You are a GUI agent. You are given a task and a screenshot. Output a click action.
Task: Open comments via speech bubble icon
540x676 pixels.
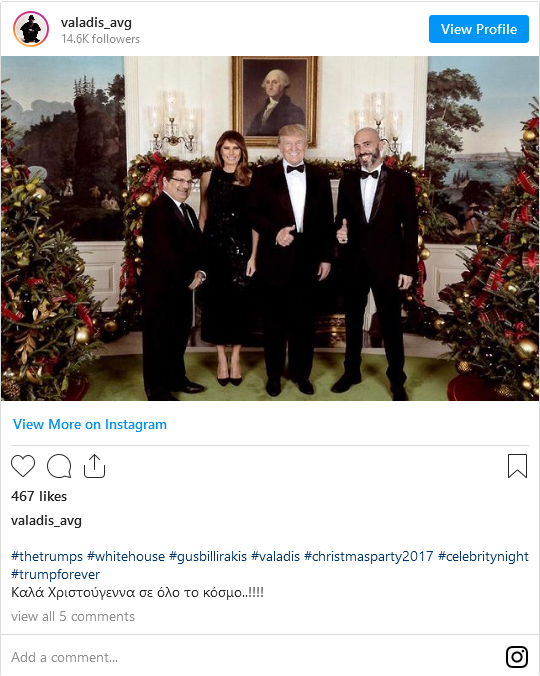[59, 466]
